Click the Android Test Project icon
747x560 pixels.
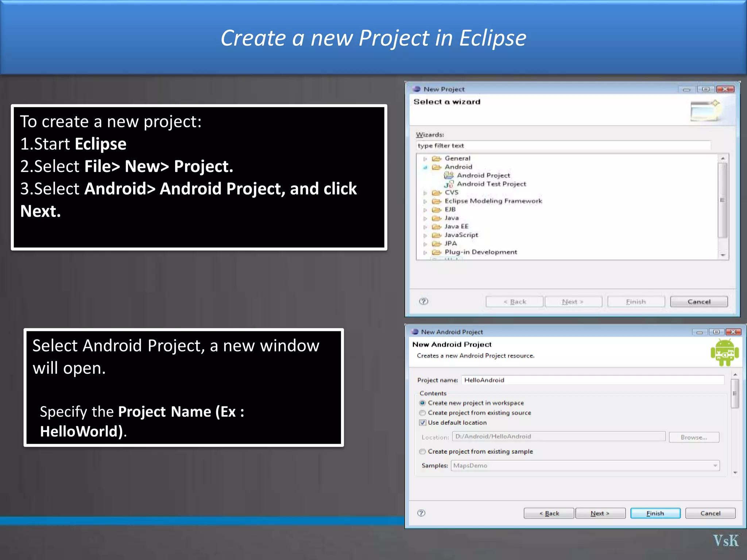click(449, 184)
